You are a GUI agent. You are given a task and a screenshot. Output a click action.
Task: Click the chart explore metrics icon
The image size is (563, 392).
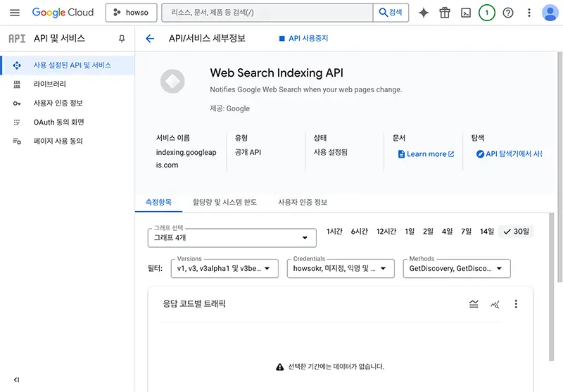495,305
